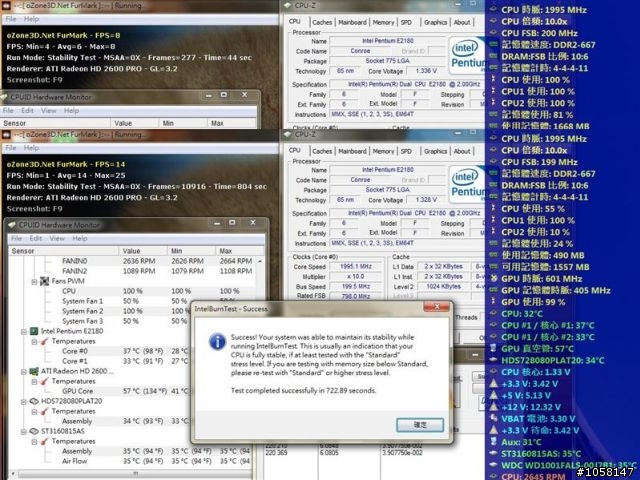Click the blue info icon in the IntelBurnTest dialog
Viewport: 640px width, 480px height.
click(218, 341)
